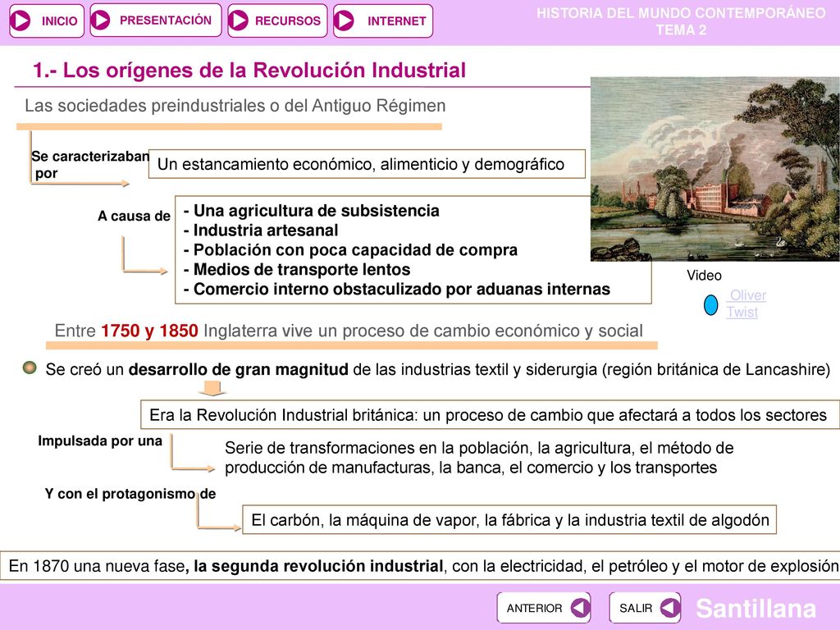Click the play arrow icon on INICIO

coord(21,21)
